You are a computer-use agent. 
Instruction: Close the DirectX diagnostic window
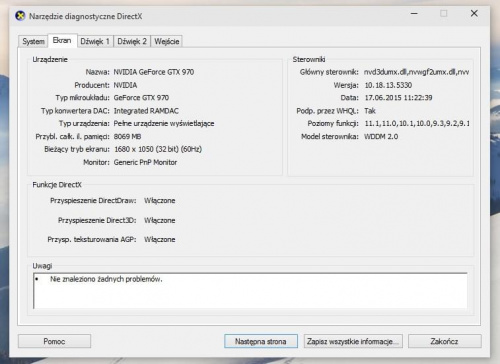(x=474, y=14)
